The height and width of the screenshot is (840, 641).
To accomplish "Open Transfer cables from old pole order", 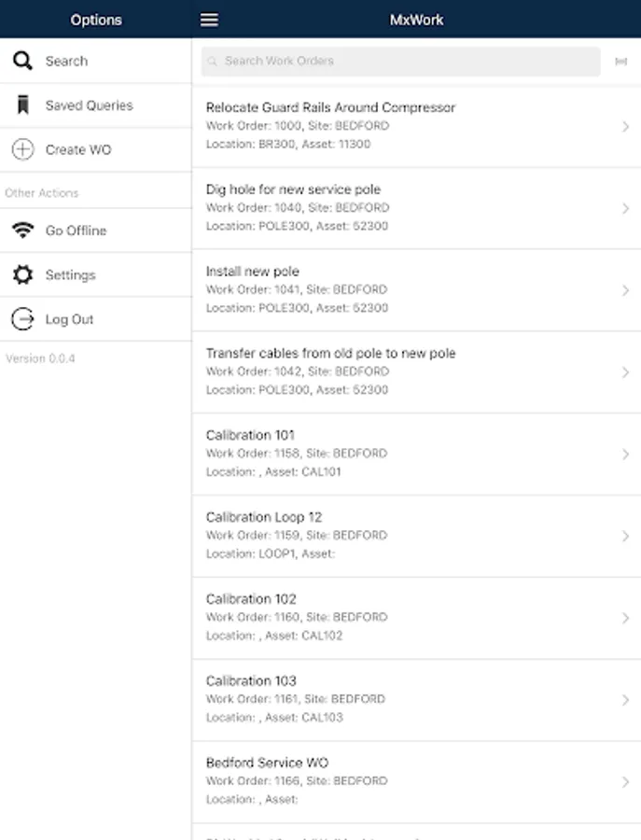I will (x=401, y=371).
